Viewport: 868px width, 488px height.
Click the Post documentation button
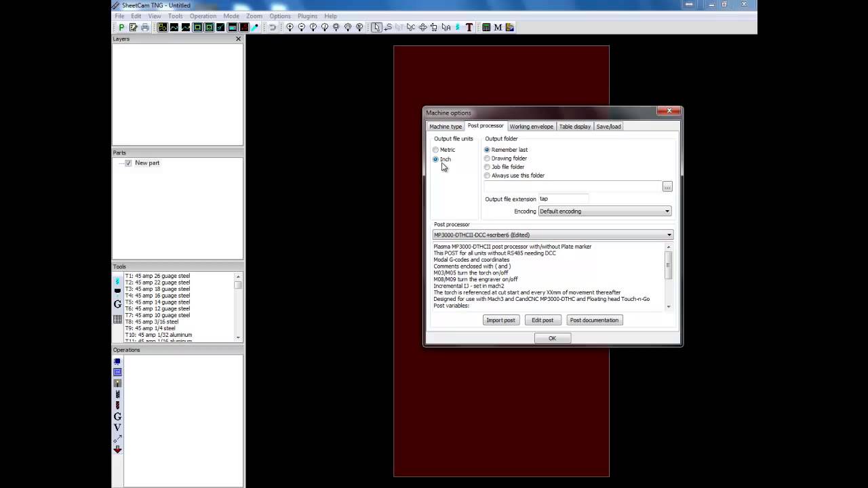click(594, 320)
